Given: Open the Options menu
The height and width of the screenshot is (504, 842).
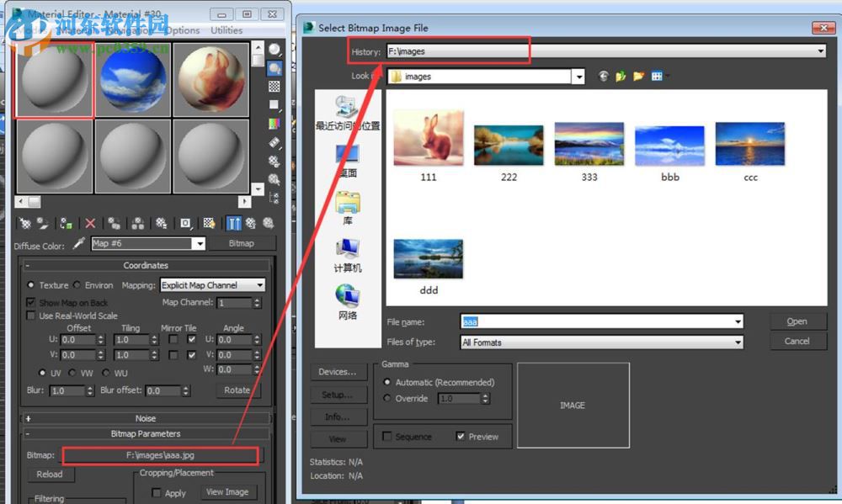Looking at the screenshot, I should click(x=180, y=30).
